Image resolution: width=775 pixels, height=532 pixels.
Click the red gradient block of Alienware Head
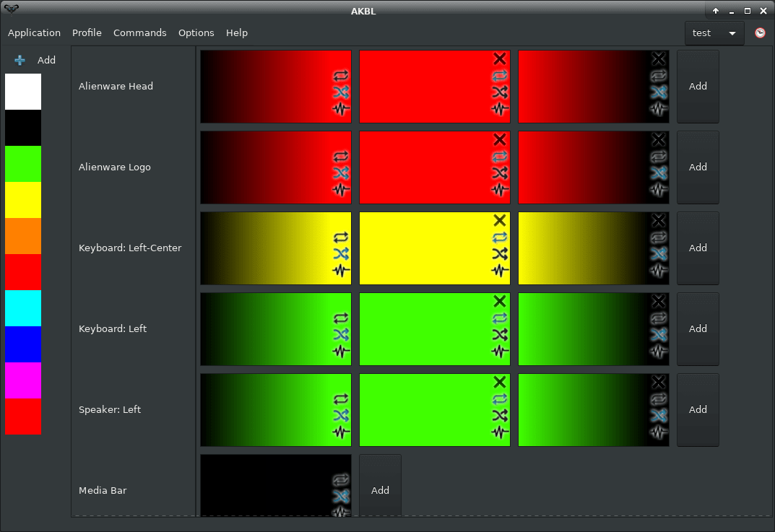267,86
